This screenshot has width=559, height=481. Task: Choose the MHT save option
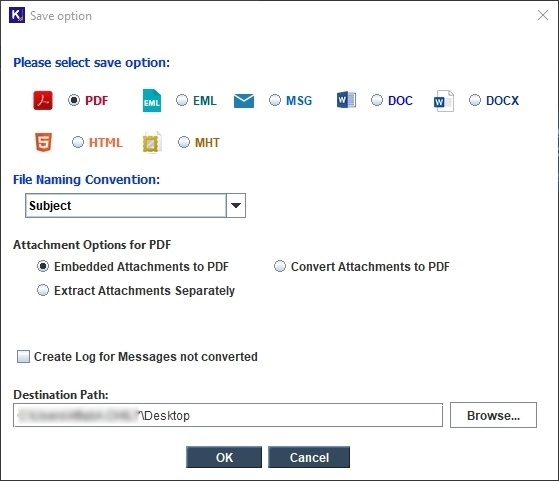pos(184,142)
